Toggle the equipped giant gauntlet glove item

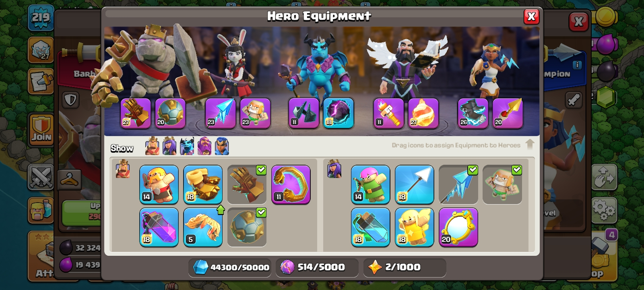247,184
